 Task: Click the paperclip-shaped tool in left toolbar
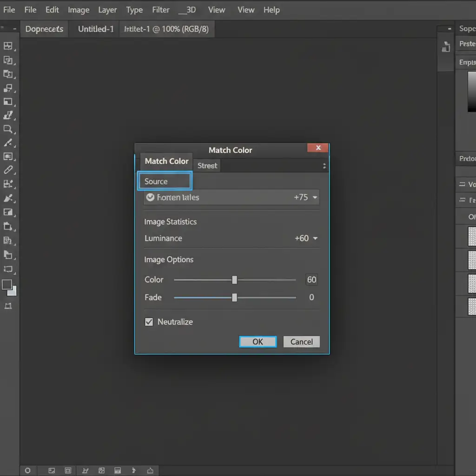(8, 170)
